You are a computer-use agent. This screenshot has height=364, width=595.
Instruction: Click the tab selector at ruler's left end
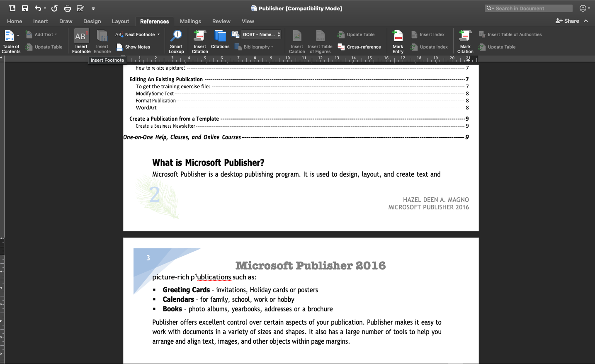2,58
